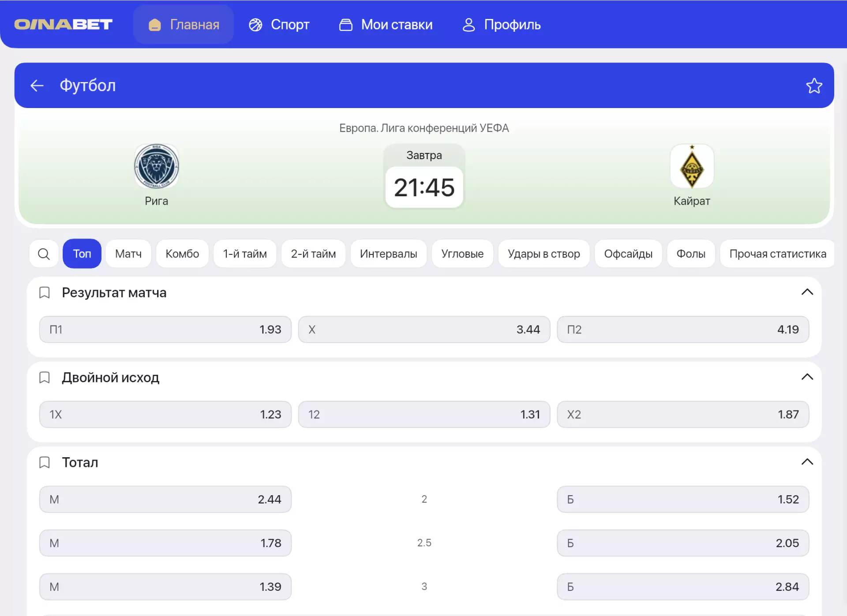Collapse the Тотал section

tap(807, 462)
